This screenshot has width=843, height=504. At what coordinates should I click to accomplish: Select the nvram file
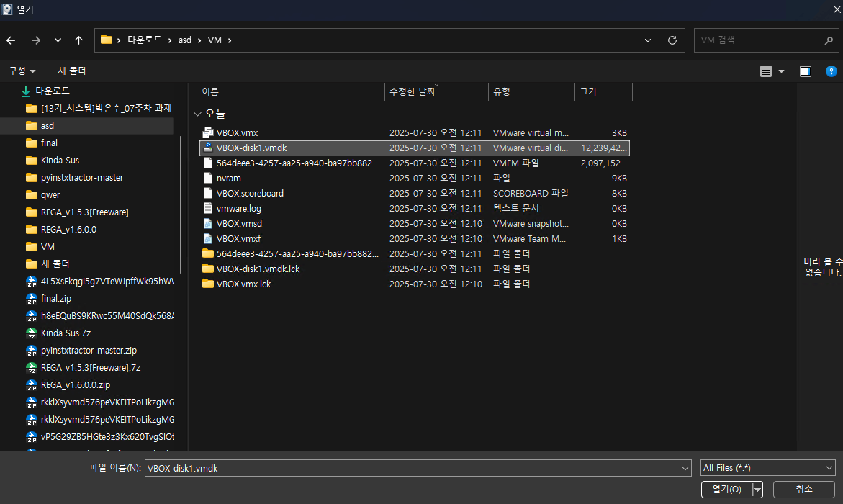coord(228,178)
